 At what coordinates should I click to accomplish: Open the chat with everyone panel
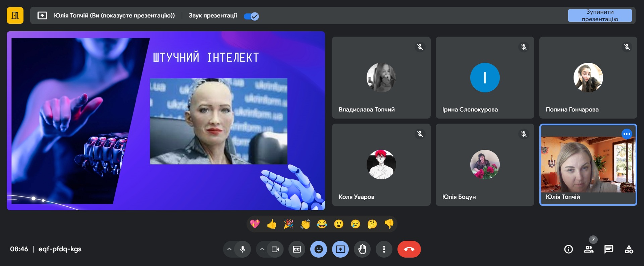(608, 249)
